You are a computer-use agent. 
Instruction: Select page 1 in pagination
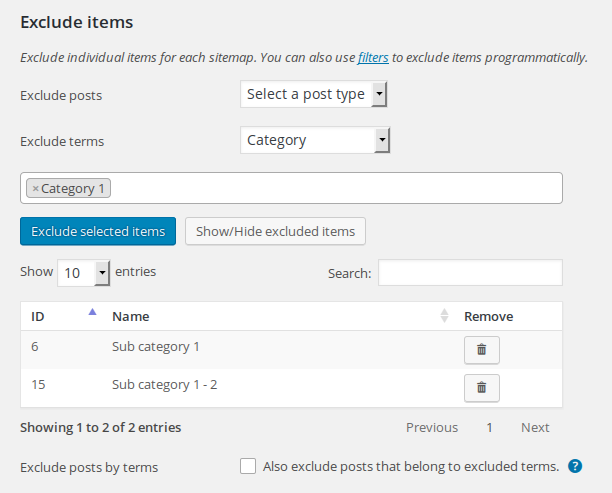[x=489, y=427]
